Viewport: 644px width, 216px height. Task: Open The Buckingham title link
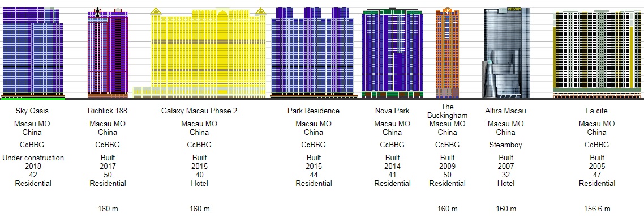point(447,111)
